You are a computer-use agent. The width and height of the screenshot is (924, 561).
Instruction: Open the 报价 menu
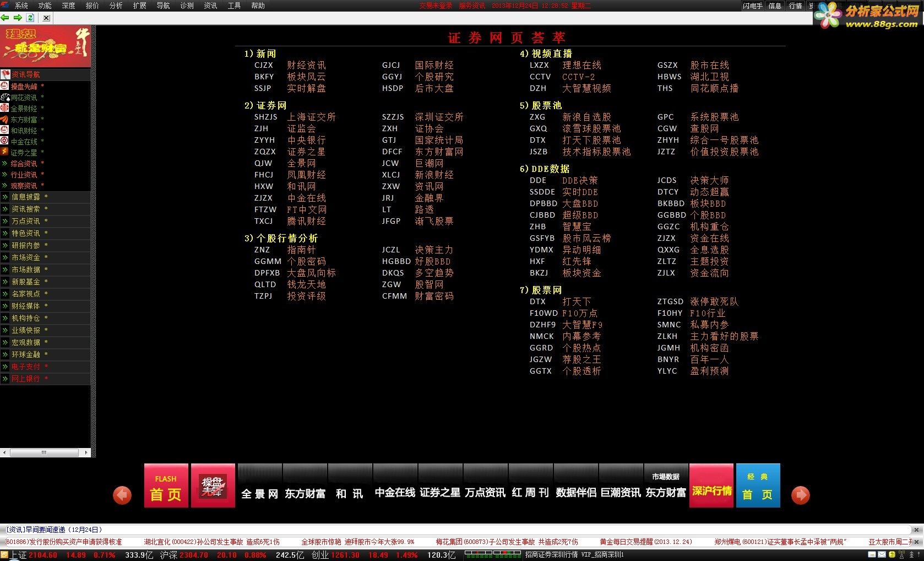click(x=93, y=6)
